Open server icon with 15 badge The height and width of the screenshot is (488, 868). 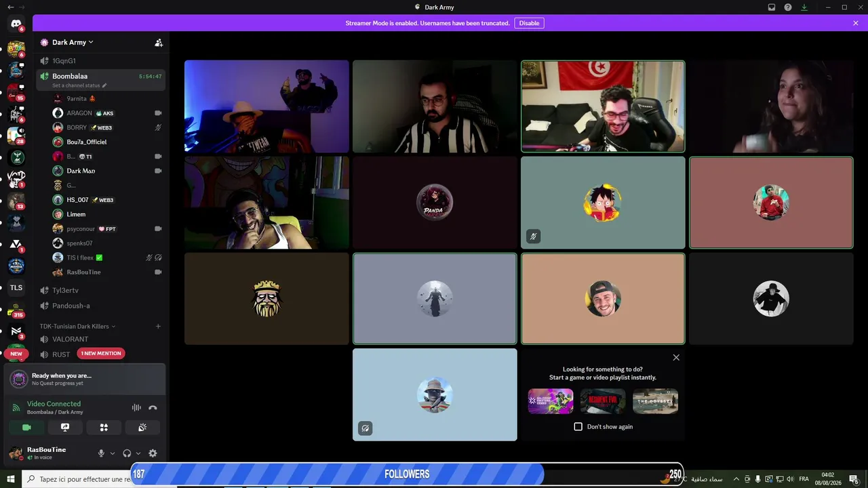(16, 92)
